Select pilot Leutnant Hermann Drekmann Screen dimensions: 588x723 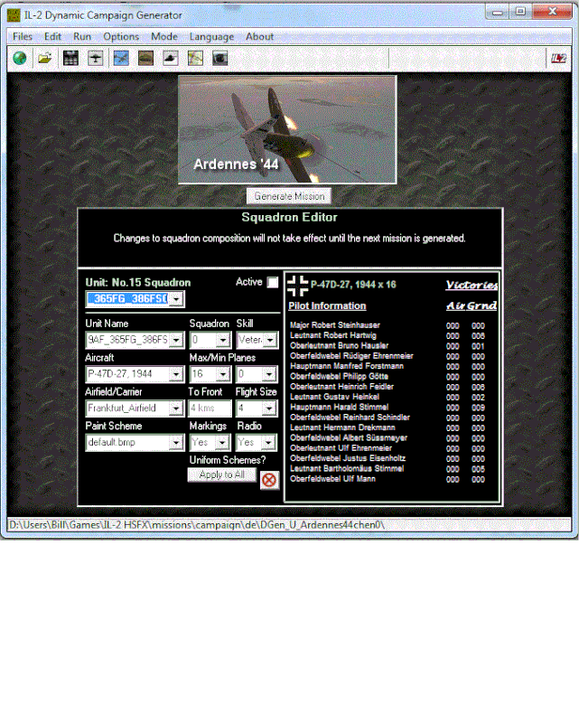tap(342, 427)
